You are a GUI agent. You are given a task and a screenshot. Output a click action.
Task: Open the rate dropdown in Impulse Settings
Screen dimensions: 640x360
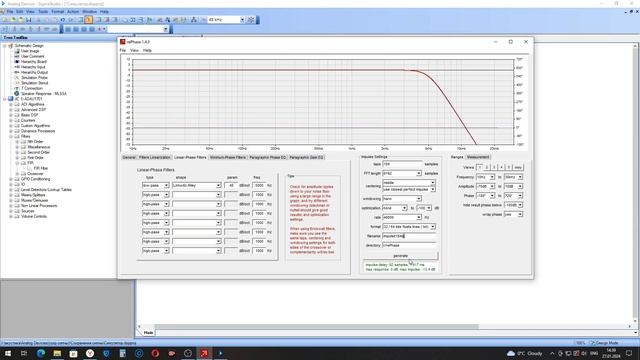pos(418,218)
